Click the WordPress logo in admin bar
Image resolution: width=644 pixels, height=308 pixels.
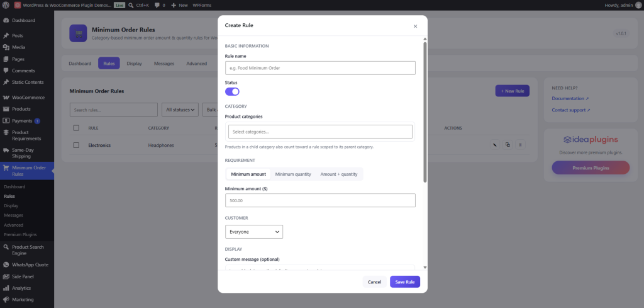coord(6,5)
